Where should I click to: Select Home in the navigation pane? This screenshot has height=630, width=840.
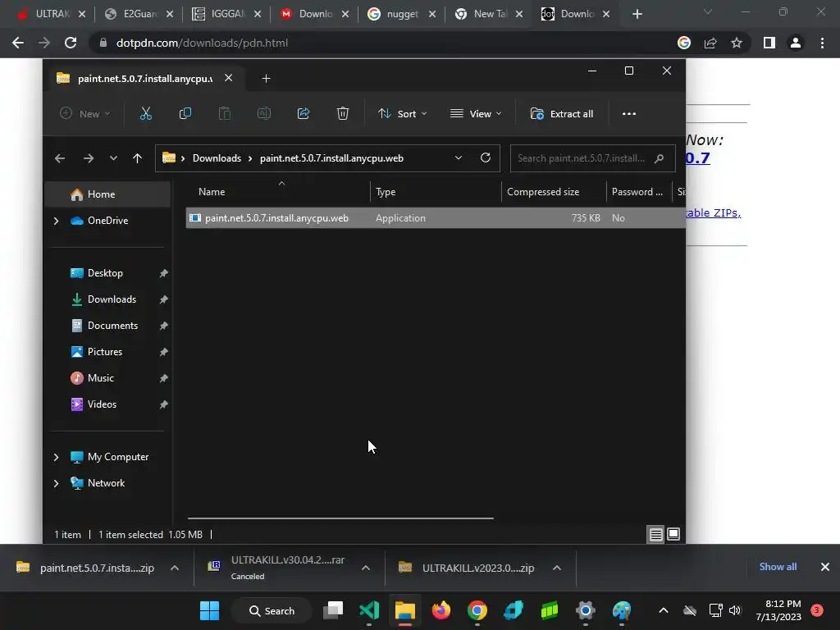tap(108, 194)
